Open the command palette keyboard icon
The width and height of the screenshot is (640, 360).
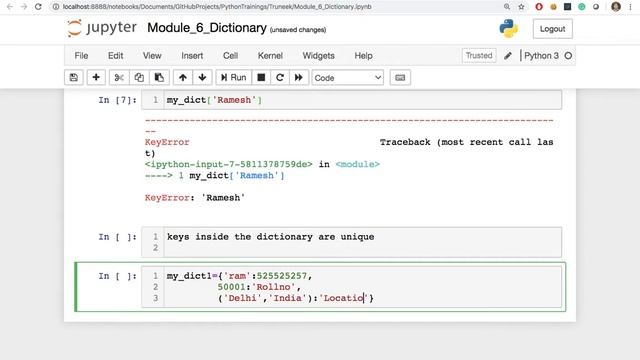(400, 78)
